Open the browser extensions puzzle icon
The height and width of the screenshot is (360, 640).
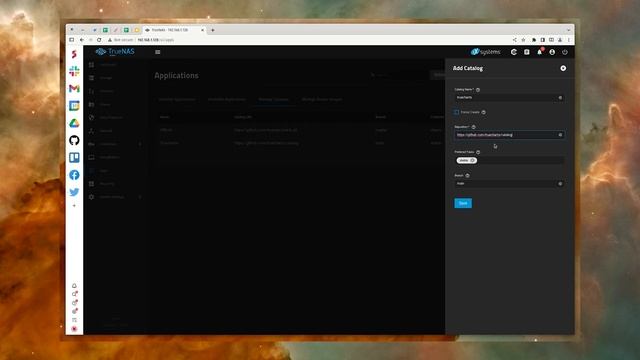(x=534, y=40)
